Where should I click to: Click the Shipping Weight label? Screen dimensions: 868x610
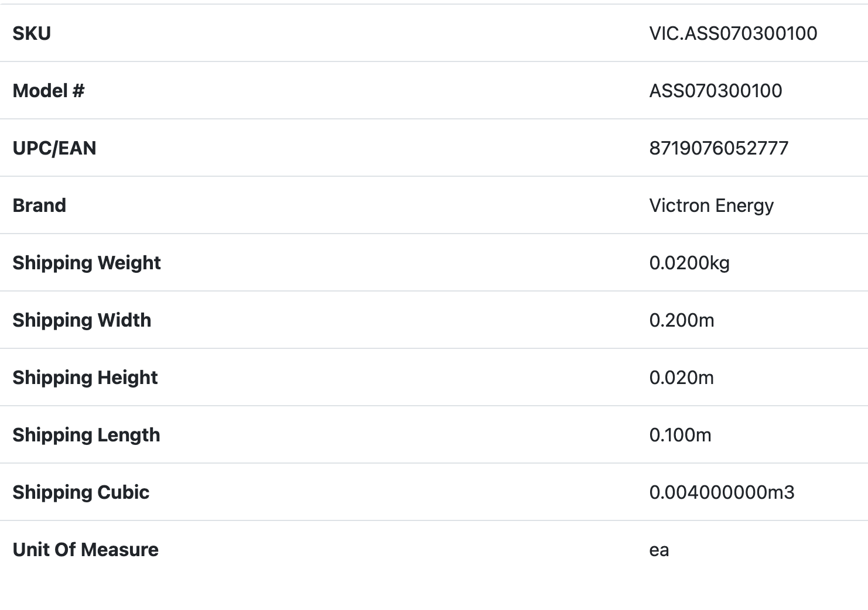click(x=87, y=263)
